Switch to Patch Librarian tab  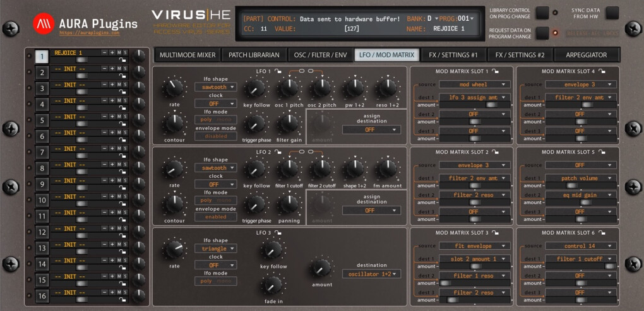click(x=254, y=55)
